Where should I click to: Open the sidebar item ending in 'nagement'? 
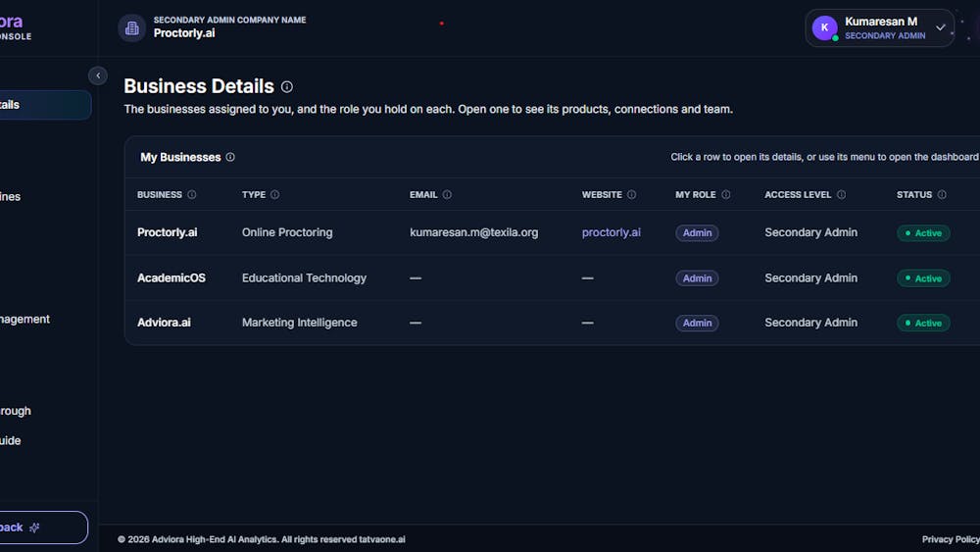tap(25, 319)
